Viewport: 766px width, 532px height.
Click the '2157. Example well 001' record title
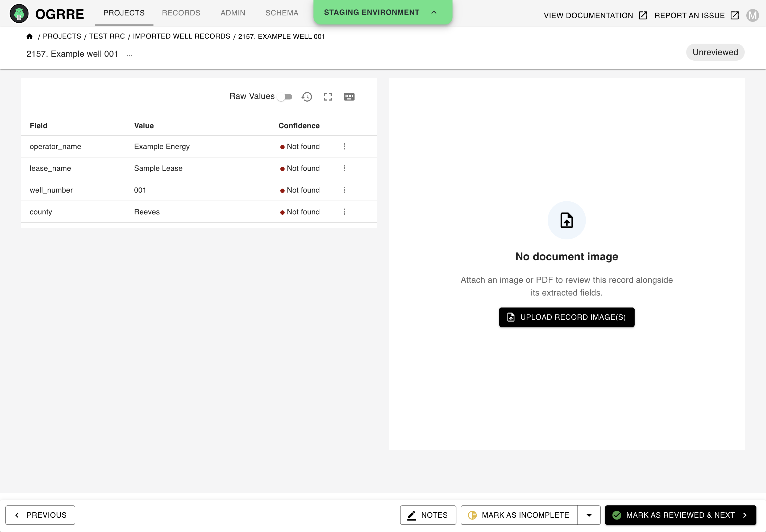click(72, 54)
